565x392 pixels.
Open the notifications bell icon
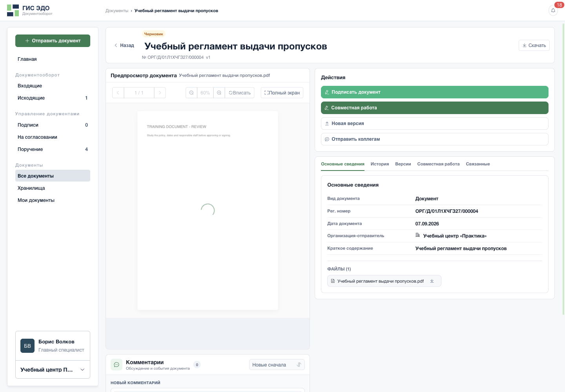[553, 11]
